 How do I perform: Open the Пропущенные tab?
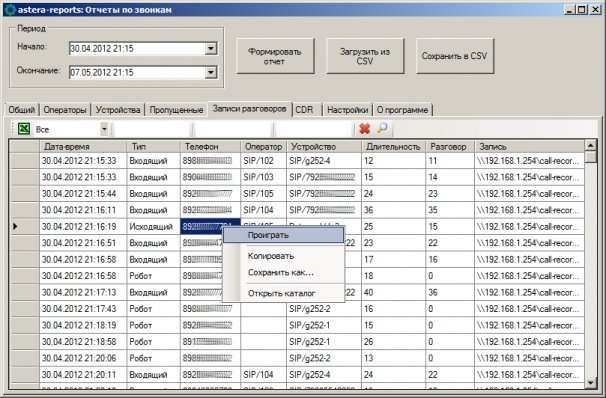pos(176,110)
